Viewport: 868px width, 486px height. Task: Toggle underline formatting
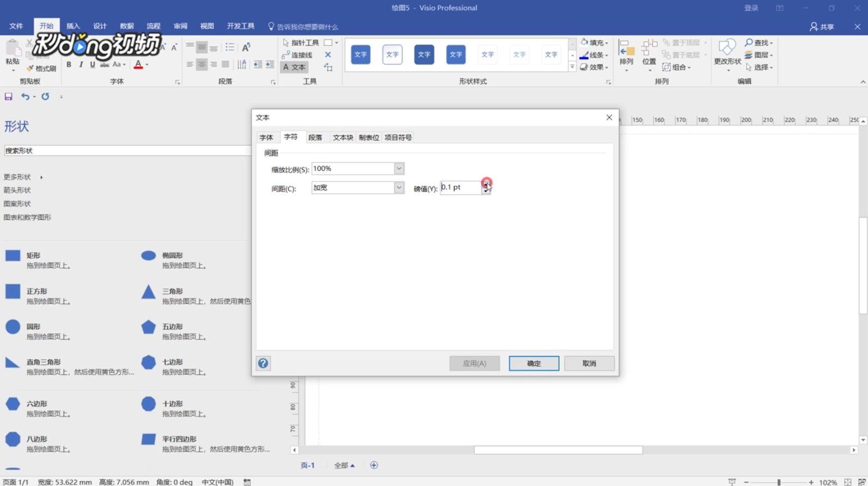(x=93, y=65)
